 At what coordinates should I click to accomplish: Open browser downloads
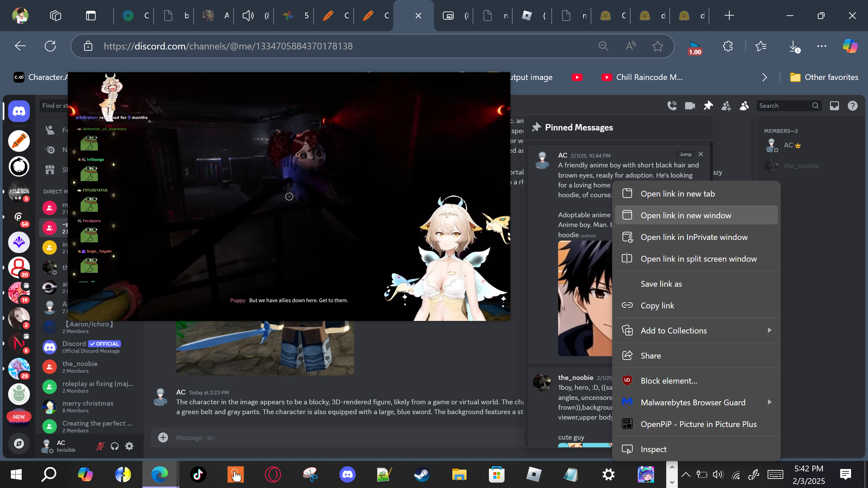tap(794, 46)
